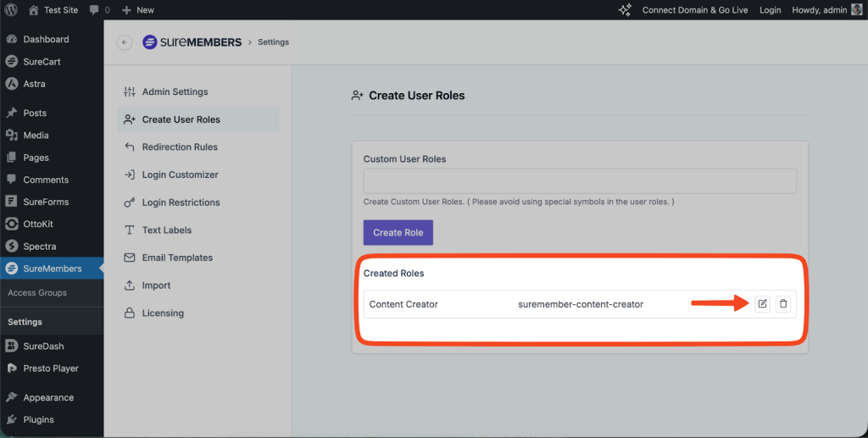Image resolution: width=868 pixels, height=438 pixels.
Task: Click the sparkle AI icon in top bar
Action: point(626,10)
